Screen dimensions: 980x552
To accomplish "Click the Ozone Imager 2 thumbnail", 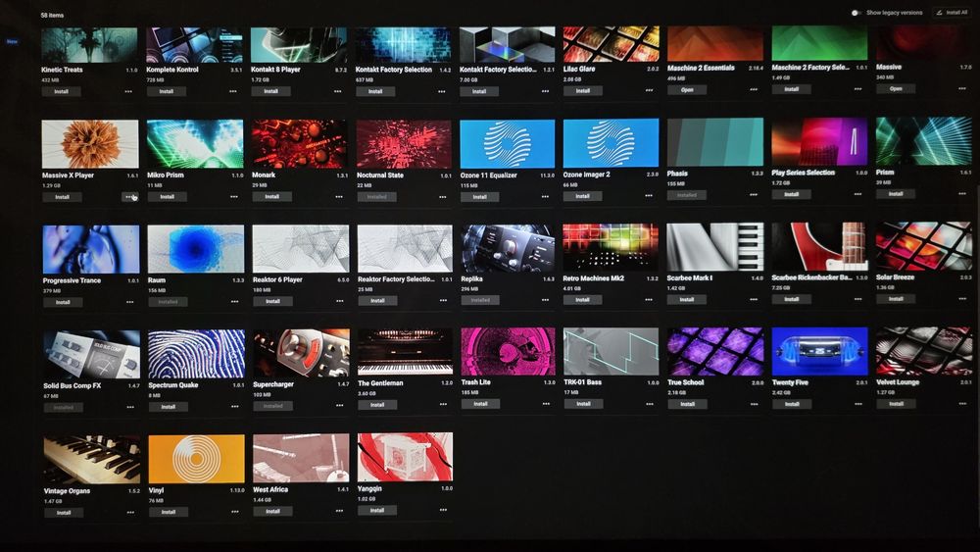I will (x=611, y=143).
